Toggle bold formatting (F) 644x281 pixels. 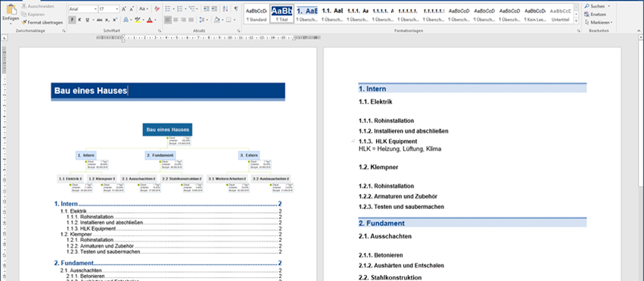coord(73,20)
